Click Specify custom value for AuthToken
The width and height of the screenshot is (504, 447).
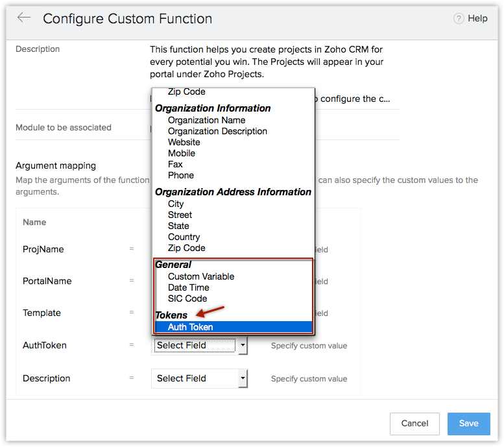click(309, 346)
